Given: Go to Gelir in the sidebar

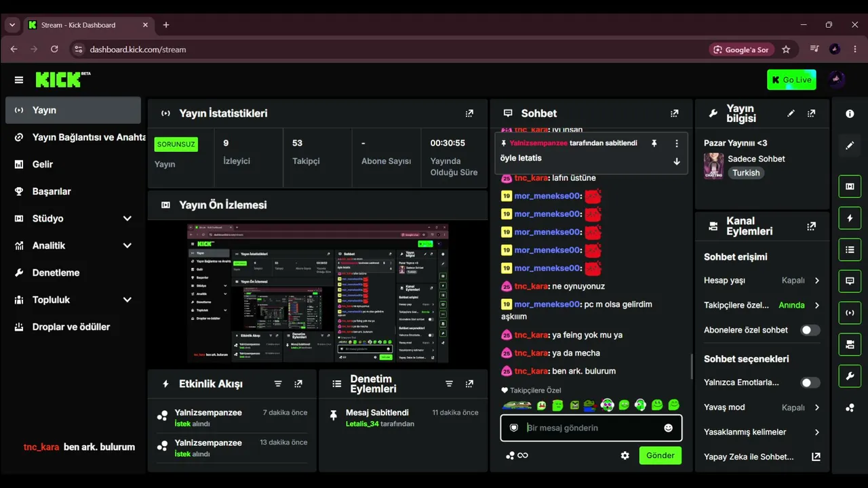Looking at the screenshot, I should pos(73,164).
